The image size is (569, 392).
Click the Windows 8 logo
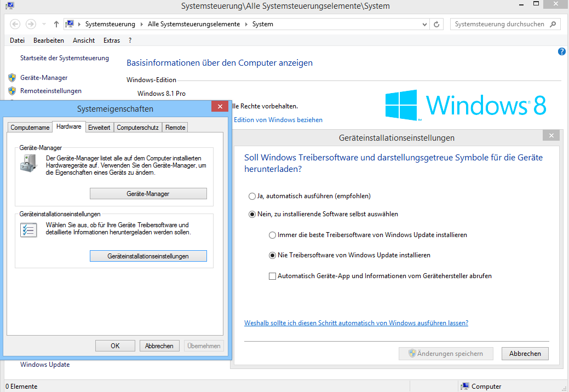click(x=465, y=105)
